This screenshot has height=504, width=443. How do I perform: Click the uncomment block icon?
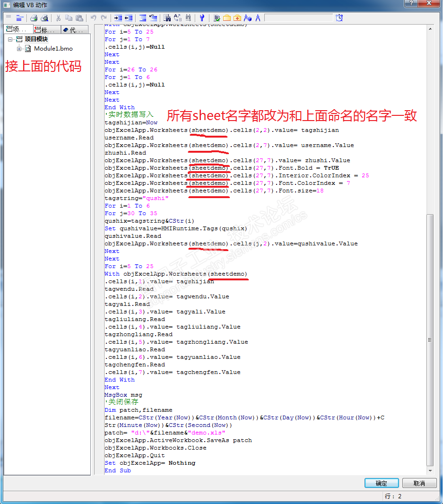[153, 18]
